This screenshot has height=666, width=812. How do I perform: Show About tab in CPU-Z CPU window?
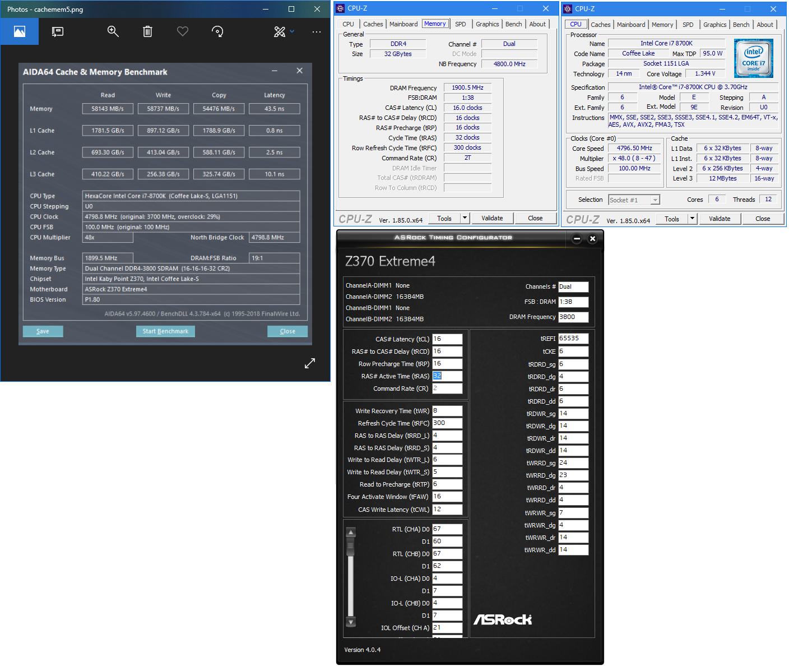[765, 25]
